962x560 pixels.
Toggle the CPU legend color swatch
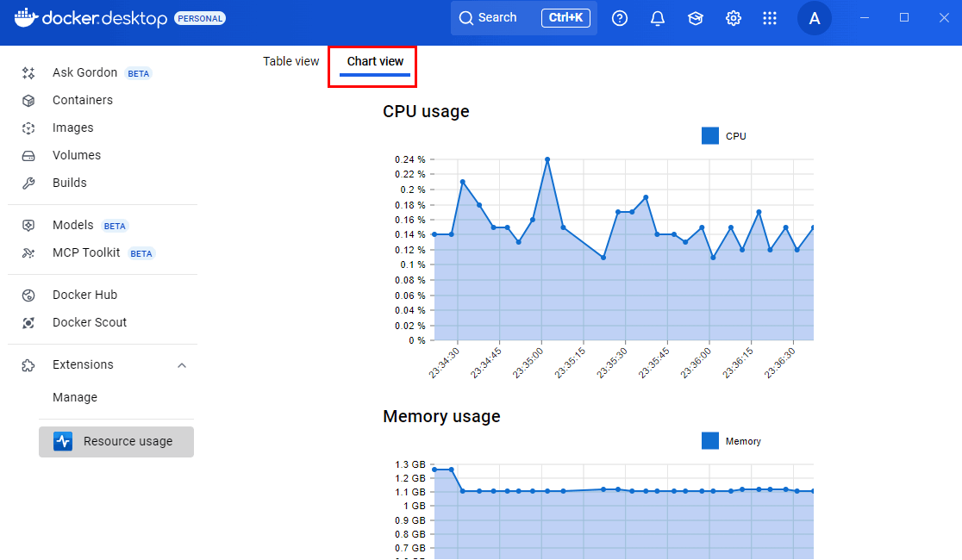point(710,136)
